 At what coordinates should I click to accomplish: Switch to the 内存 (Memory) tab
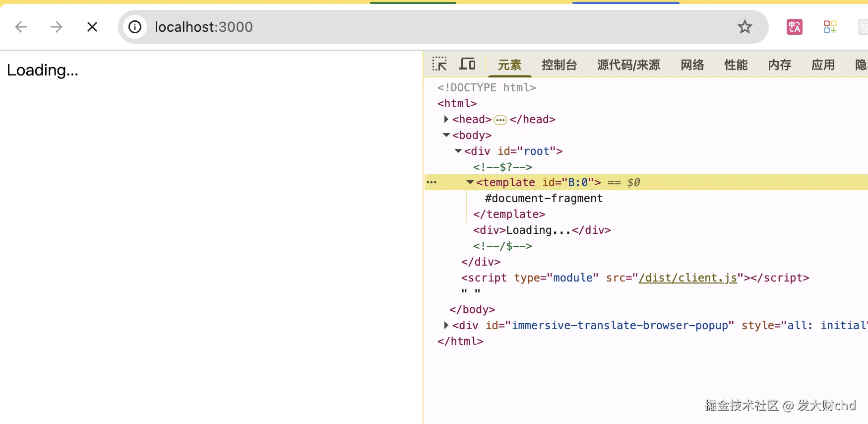tap(779, 65)
